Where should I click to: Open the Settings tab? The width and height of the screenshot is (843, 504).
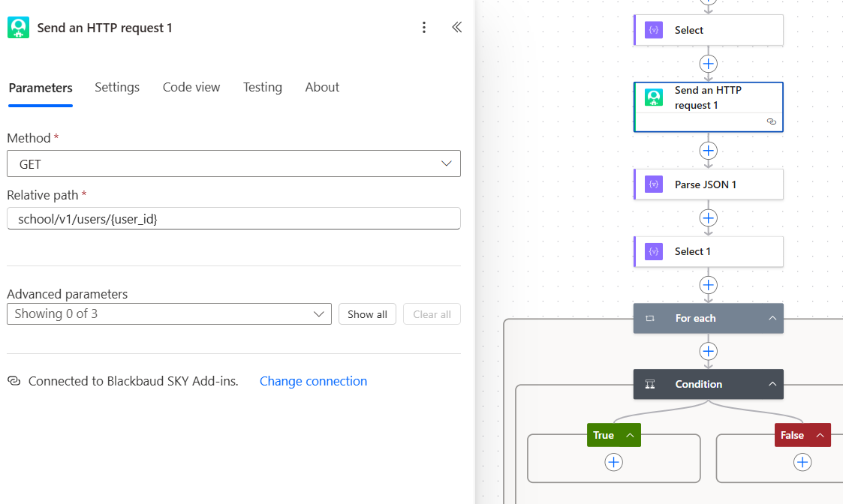pyautogui.click(x=116, y=87)
